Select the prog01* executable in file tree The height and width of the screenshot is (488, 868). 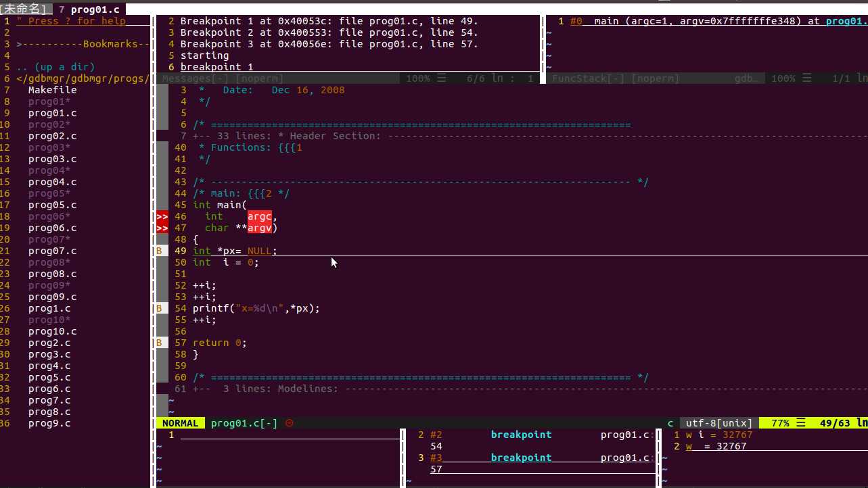[49, 101]
